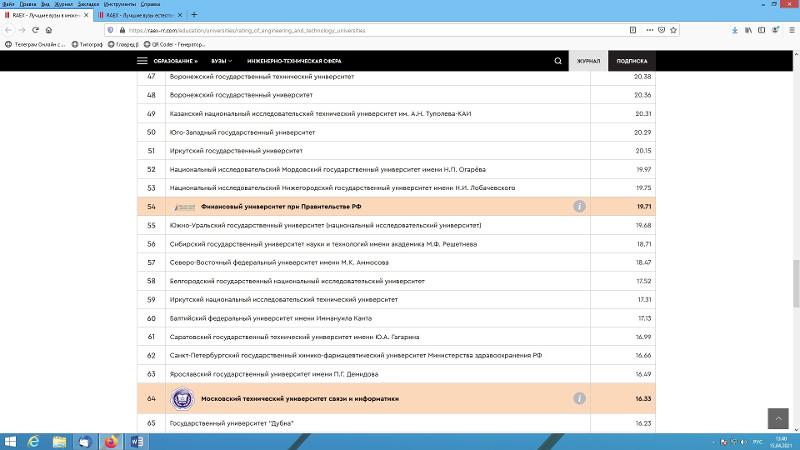Click the browser home icon
This screenshot has width=800, height=450.
49,30
